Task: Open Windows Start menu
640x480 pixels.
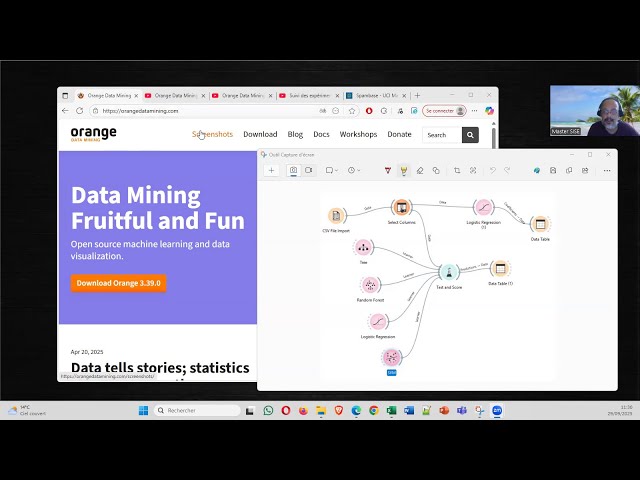Action: pos(143,410)
